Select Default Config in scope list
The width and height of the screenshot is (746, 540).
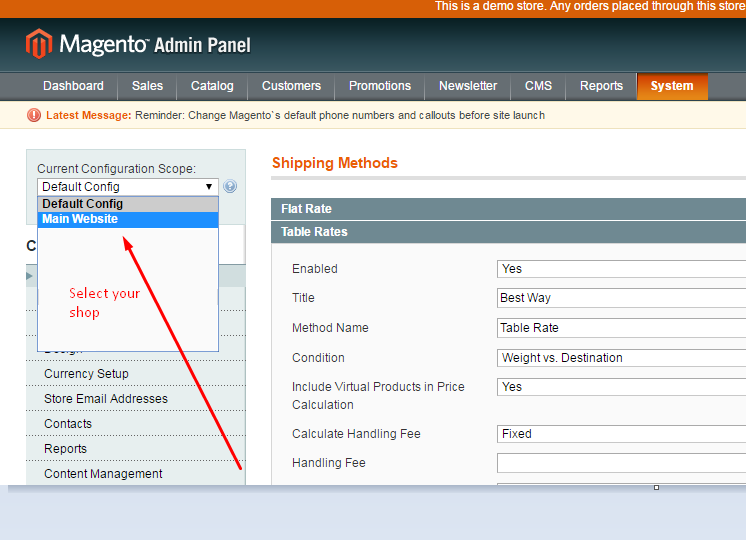click(x=128, y=204)
